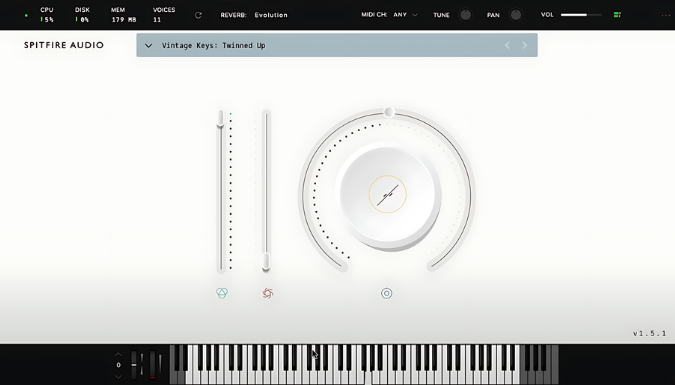The width and height of the screenshot is (675, 385).
Task: Open the MIDI CH ANY dropdown
Action: tap(405, 15)
